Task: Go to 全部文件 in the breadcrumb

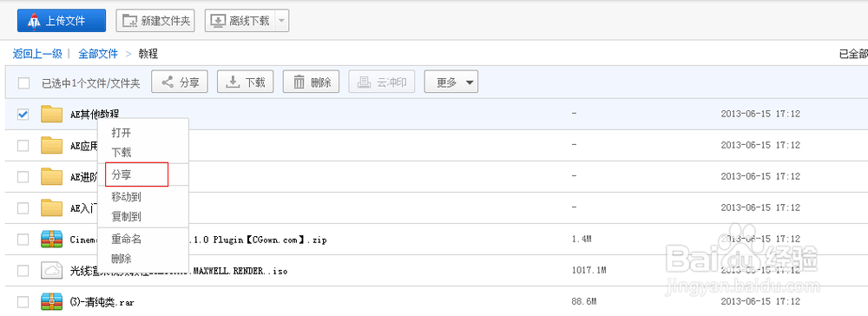Action: coord(98,54)
